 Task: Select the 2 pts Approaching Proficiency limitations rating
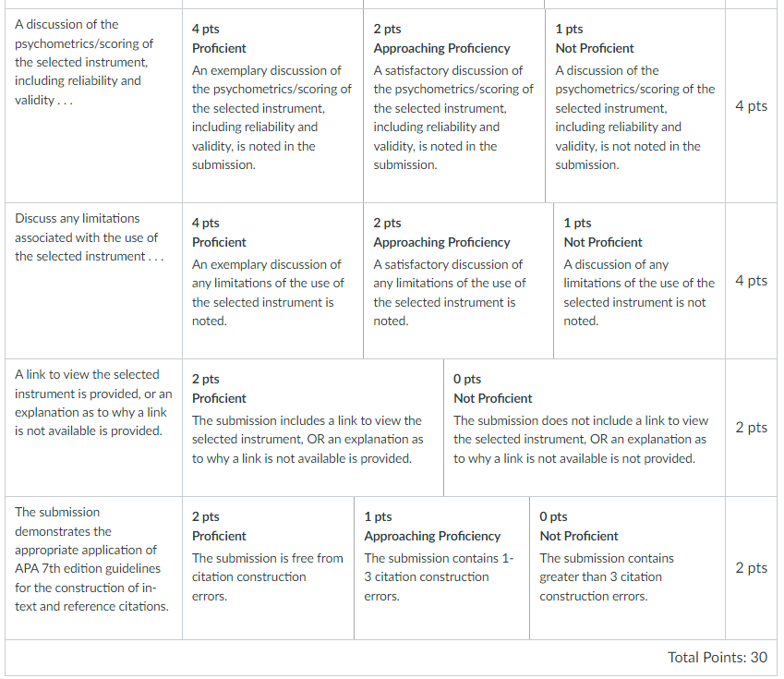coord(459,281)
